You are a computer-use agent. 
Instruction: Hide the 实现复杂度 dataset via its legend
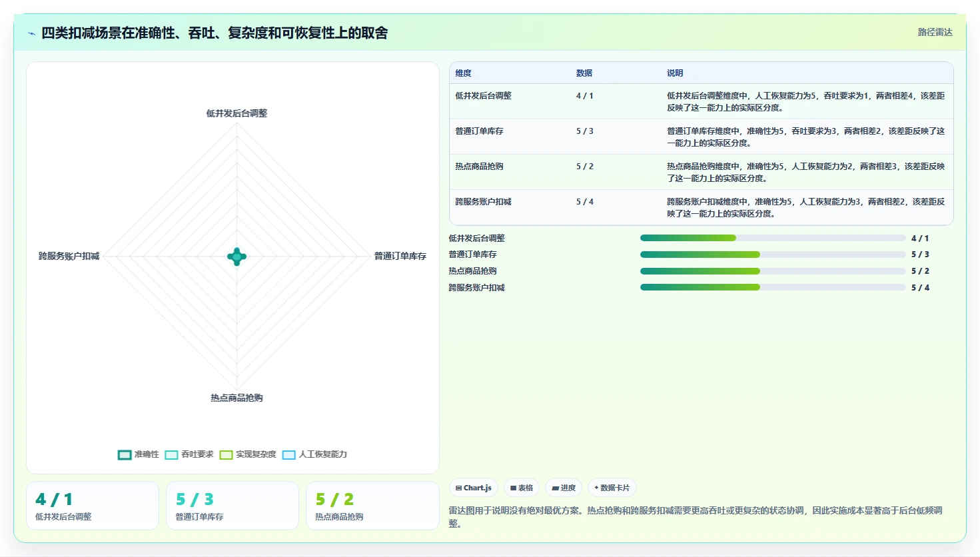[248, 454]
